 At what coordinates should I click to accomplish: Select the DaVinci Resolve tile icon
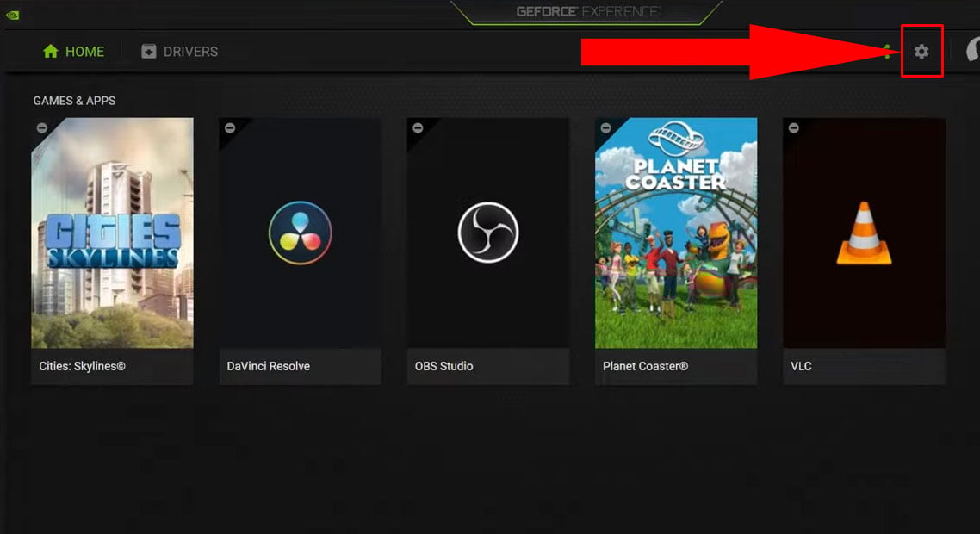(x=300, y=233)
